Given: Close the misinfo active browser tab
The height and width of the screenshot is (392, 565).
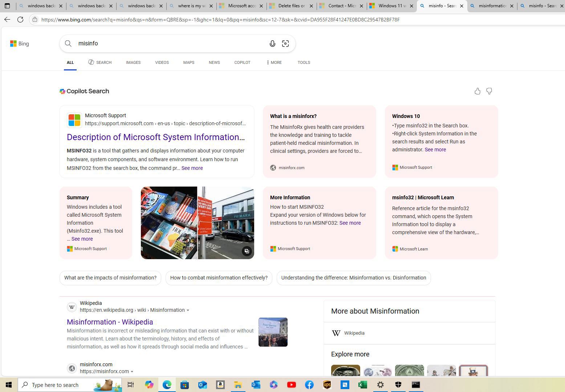Looking at the screenshot, I should click(462, 6).
